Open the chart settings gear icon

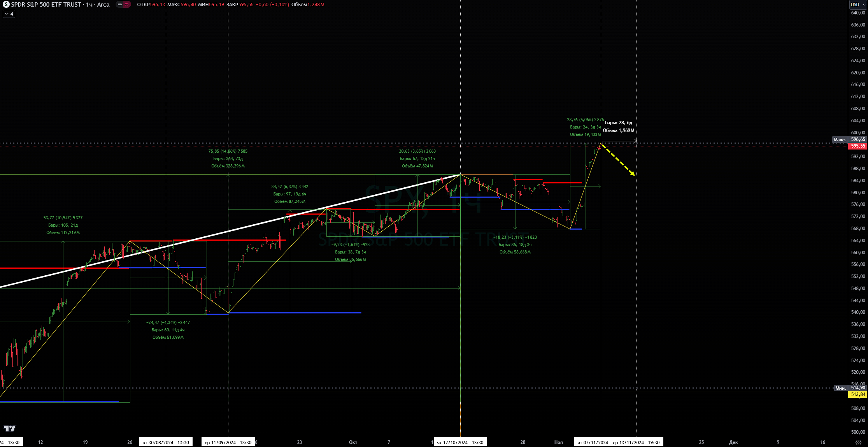[858, 442]
